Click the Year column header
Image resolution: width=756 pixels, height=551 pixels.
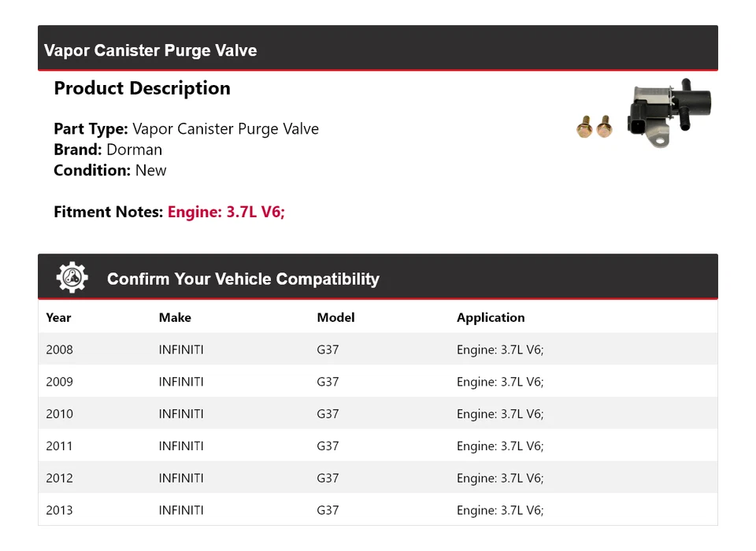58,318
